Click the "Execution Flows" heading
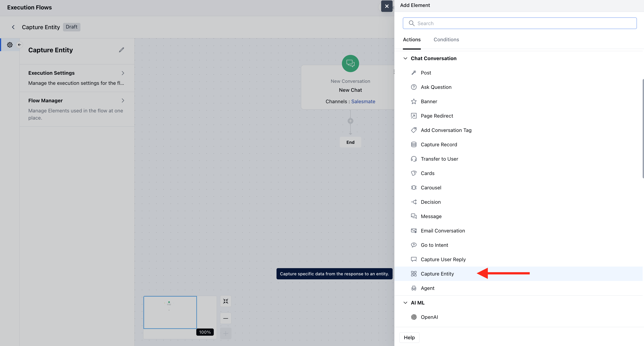Viewport: 644px width, 346px height. [29, 7]
